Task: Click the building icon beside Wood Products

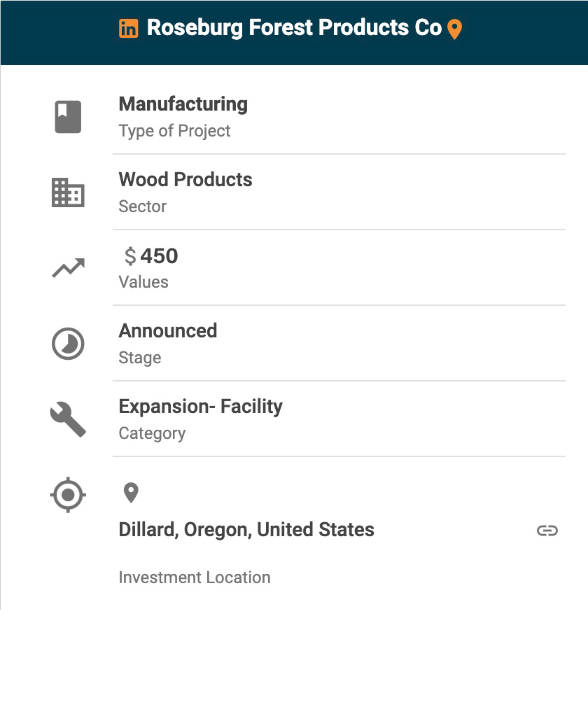Action: click(68, 192)
